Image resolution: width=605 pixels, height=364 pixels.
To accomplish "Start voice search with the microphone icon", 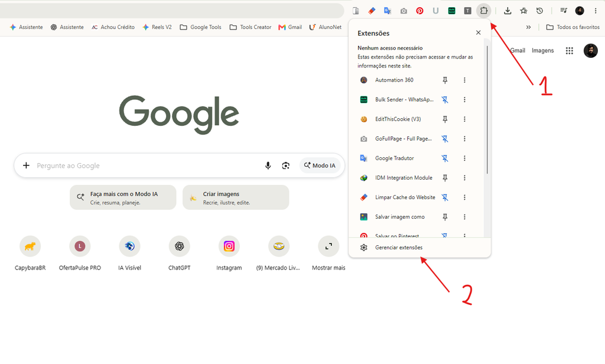I will [x=268, y=165].
